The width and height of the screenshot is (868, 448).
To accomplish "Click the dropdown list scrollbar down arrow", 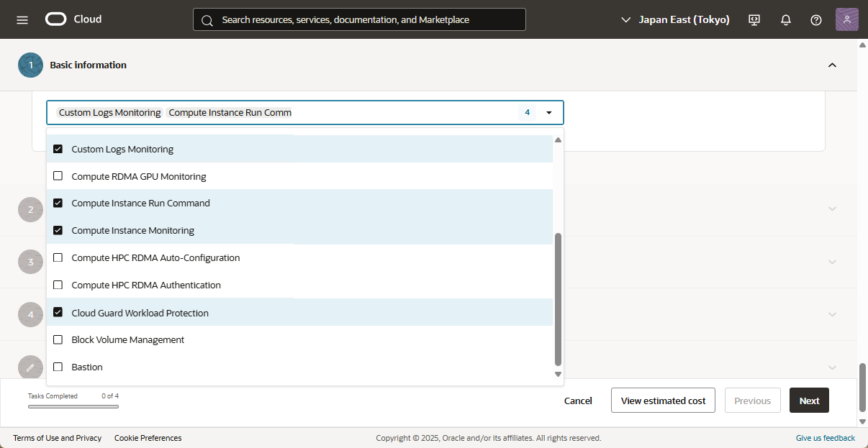I will [558, 374].
